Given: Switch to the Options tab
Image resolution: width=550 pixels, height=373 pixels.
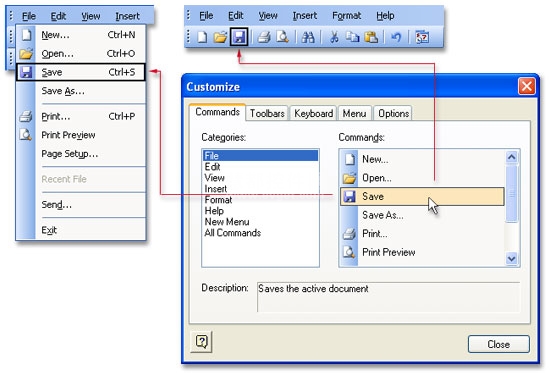Looking at the screenshot, I should point(394,113).
